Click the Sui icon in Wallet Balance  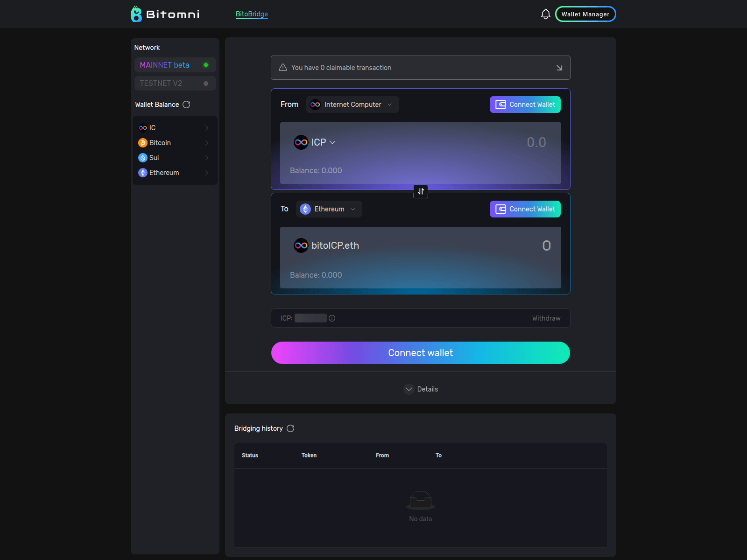click(x=143, y=158)
